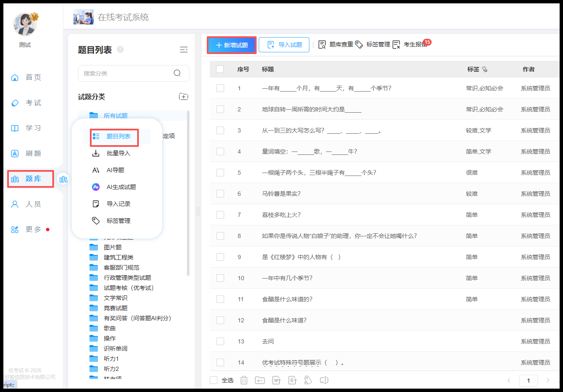Click the 搜索分类 search input
The width and height of the screenshot is (563, 392).
(x=133, y=73)
